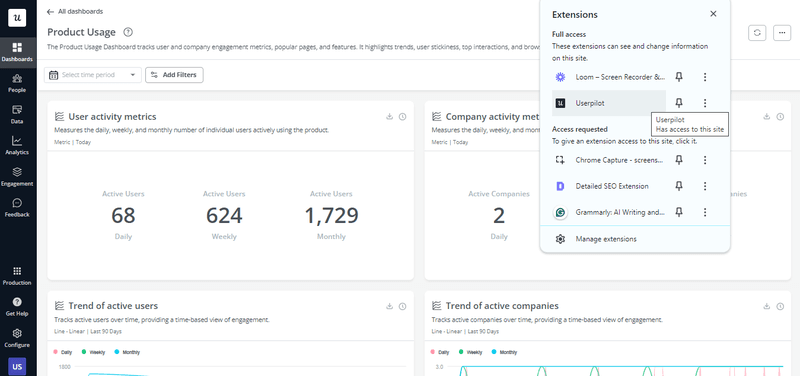Click help icon next to Product Usage
The width and height of the screenshot is (800, 376).
[x=128, y=32]
